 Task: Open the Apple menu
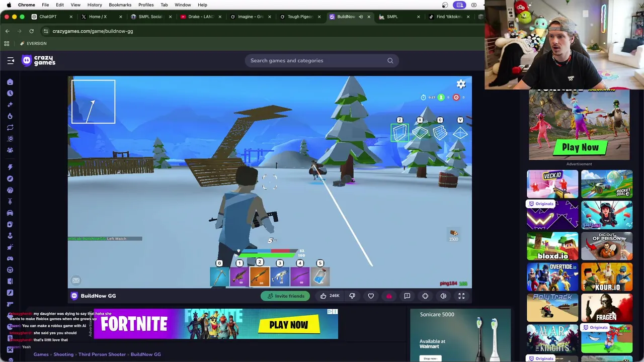pyautogui.click(x=9, y=5)
